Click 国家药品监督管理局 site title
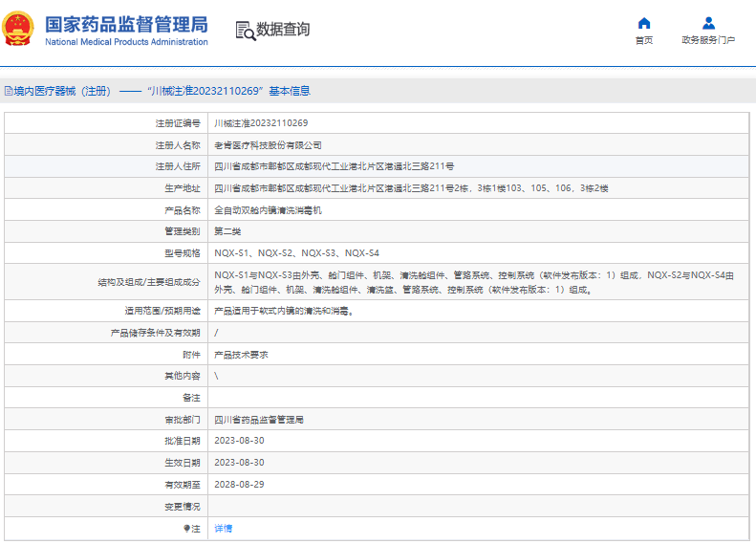Image resolution: width=756 pixels, height=544 pixels. pyautogui.click(x=126, y=24)
